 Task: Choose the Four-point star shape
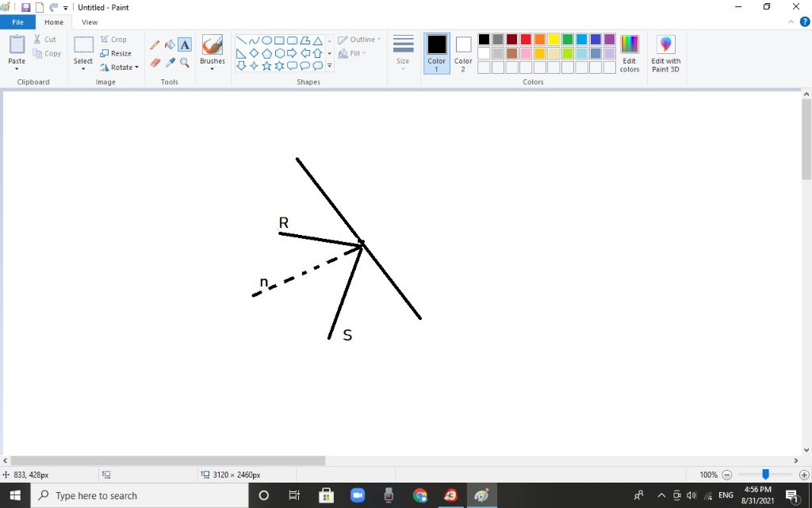(x=254, y=65)
